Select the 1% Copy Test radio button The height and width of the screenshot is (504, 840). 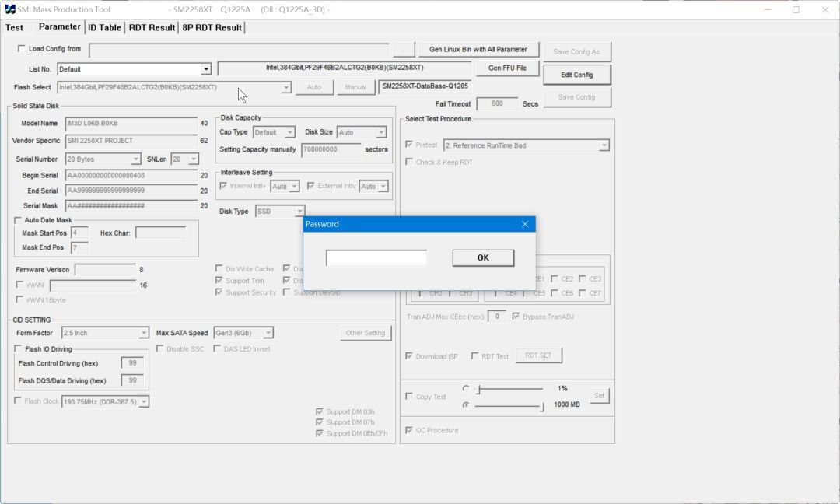point(466,388)
